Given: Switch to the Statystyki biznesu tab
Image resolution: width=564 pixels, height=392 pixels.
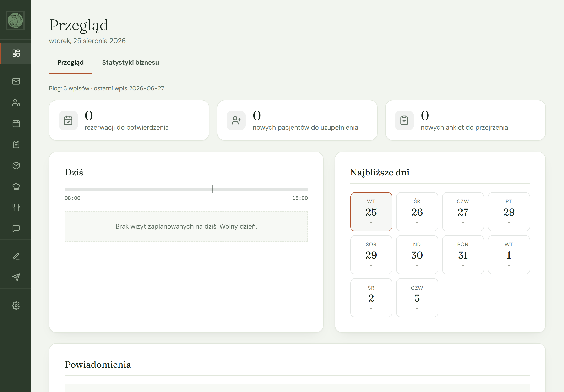Looking at the screenshot, I should click(130, 63).
